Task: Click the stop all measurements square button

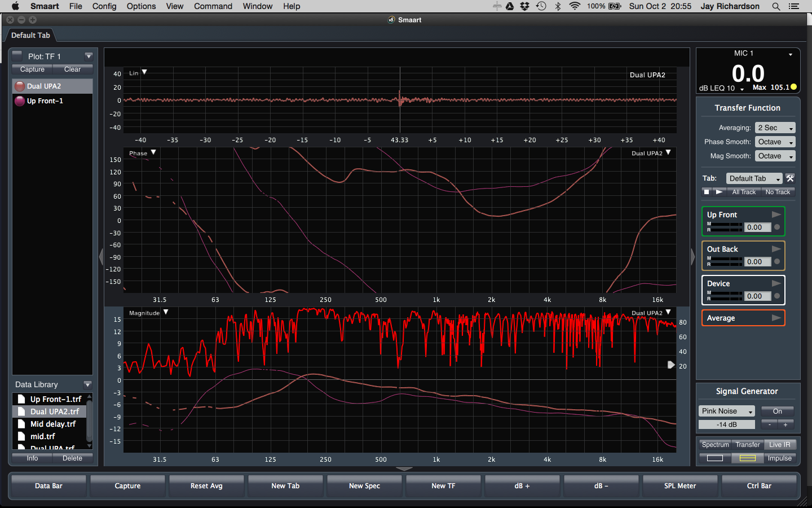Action: coord(707,192)
